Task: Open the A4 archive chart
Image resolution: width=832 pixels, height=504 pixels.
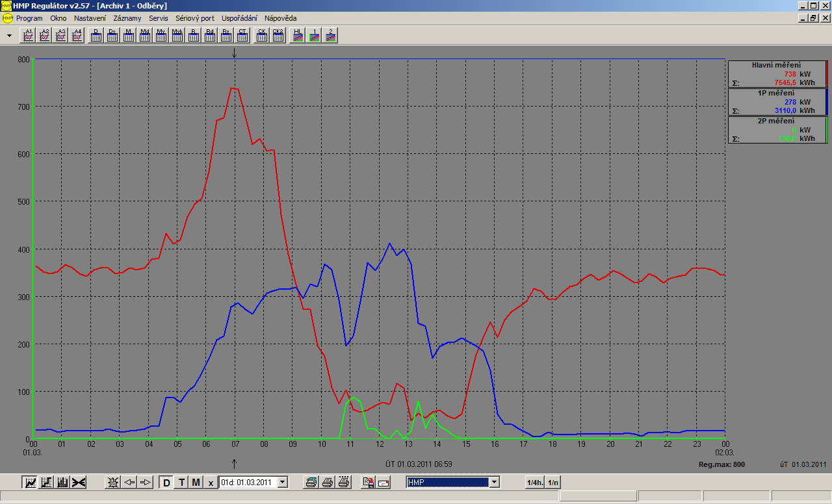Action: [77, 35]
